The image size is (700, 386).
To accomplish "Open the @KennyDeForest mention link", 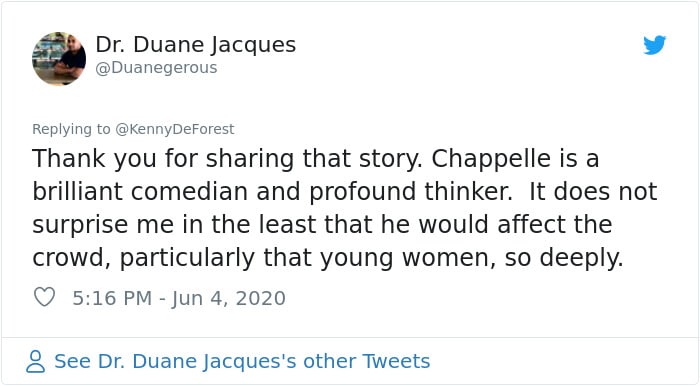I will 175,129.
